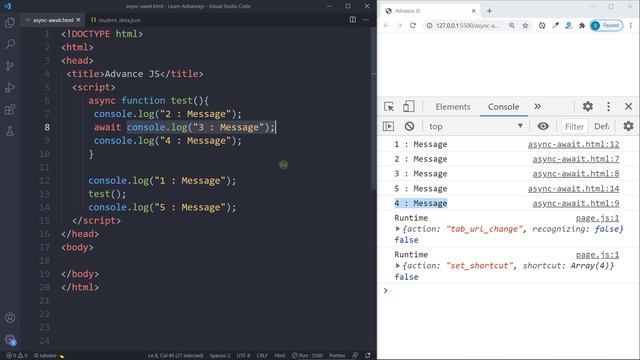Viewport: 640px width, 360px height.
Task: Switch to the Elements tab in DevTools
Action: pos(453,107)
